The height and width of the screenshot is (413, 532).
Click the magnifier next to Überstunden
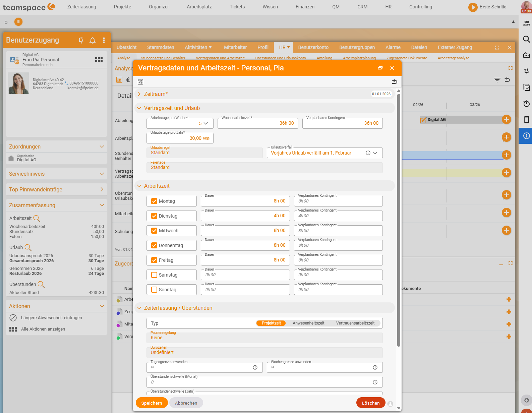pyautogui.click(x=41, y=285)
